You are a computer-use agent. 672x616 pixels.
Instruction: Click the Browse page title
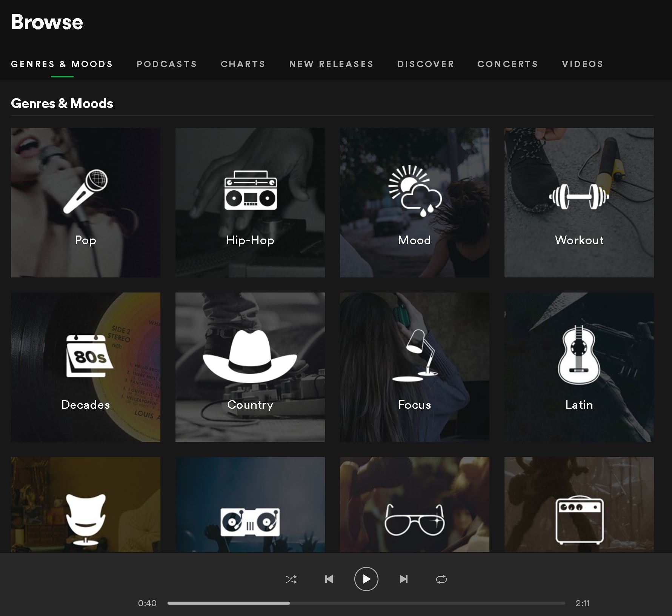(47, 22)
